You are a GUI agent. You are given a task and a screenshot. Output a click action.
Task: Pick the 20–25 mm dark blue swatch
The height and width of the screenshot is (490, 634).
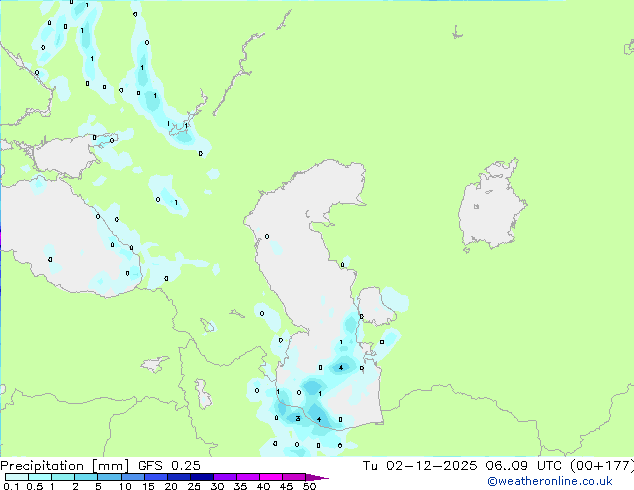coord(178,477)
